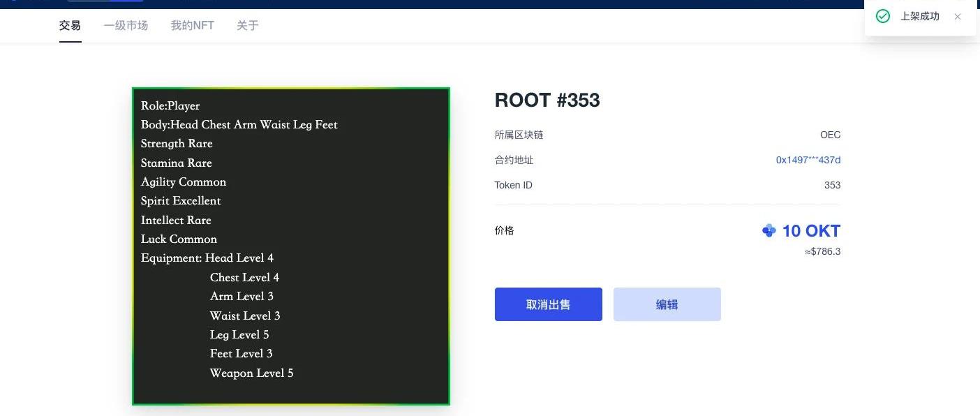
Task: Click the 所属区块链 label
Action: (x=519, y=135)
